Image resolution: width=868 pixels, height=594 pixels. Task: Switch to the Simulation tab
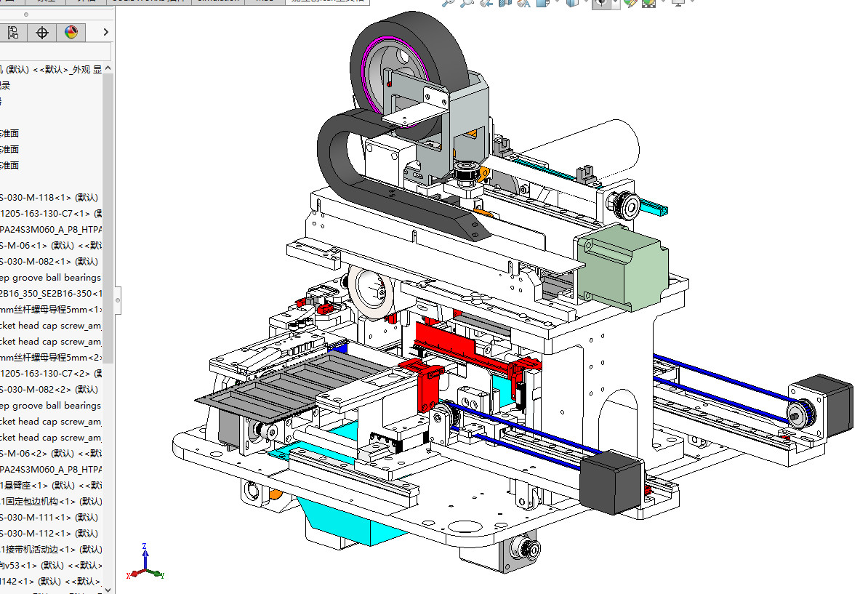click(x=217, y=1)
